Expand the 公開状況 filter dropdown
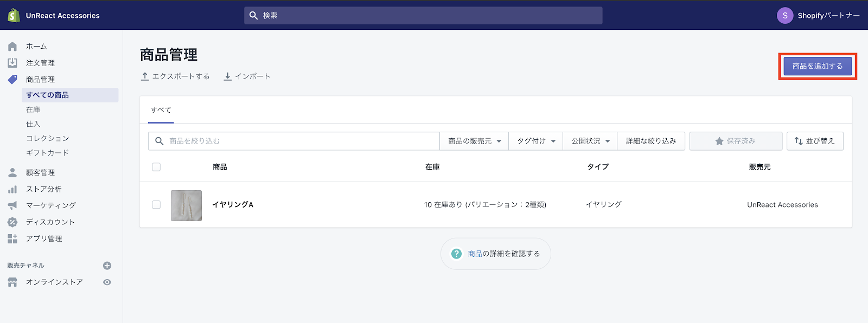The width and height of the screenshot is (868, 323). coord(590,141)
